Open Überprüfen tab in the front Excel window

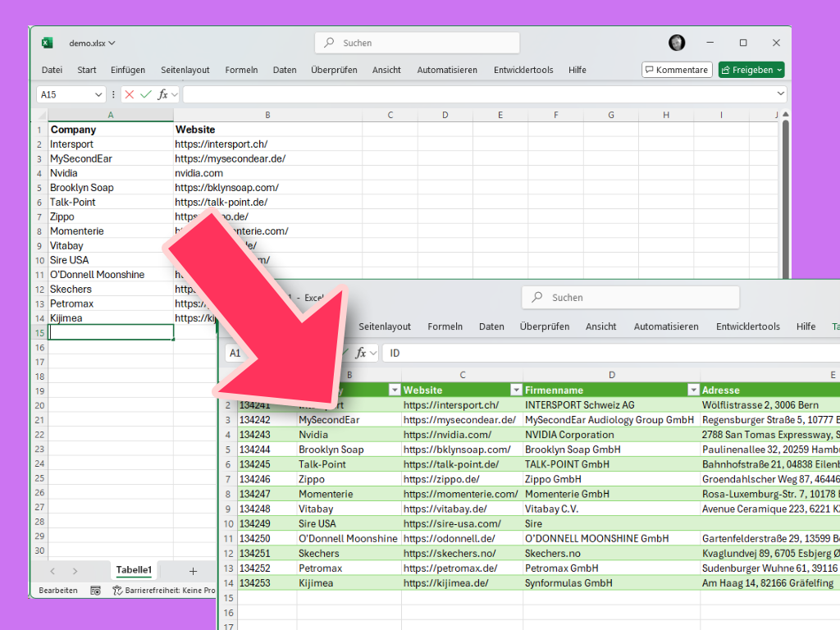[545, 326]
